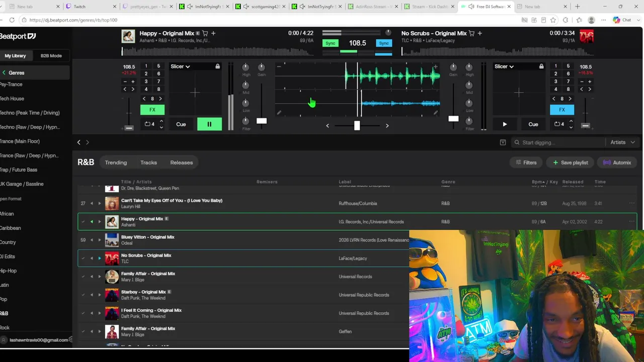Open the right deck Slicer dropdown
Image resolution: width=644 pixels, height=362 pixels.
tap(504, 66)
